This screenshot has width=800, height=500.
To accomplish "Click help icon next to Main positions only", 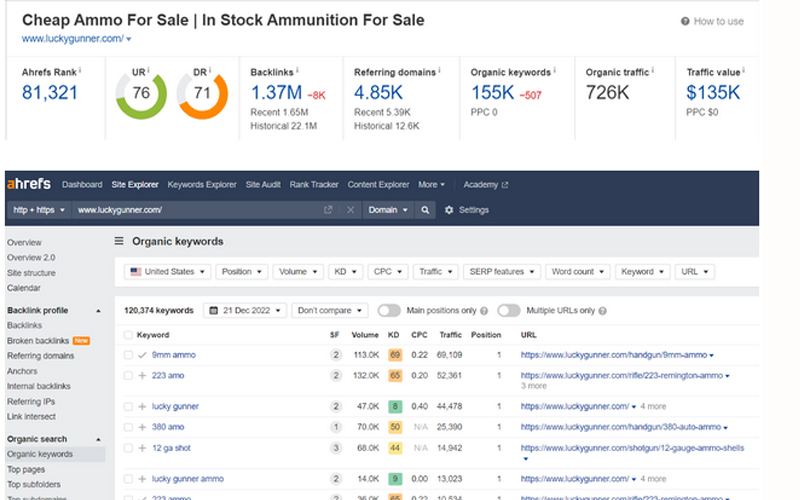I will click(x=484, y=311).
